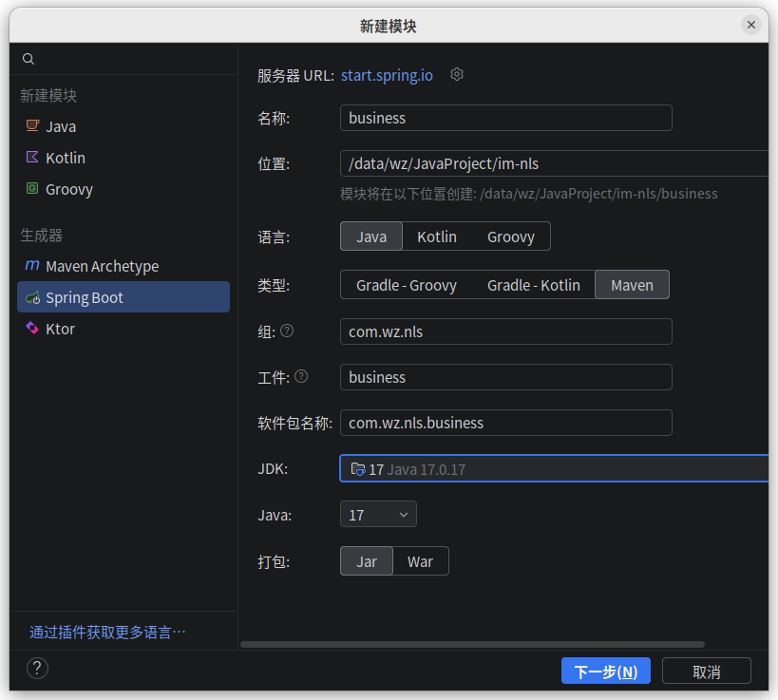Select Java module type in sidebar

[123, 126]
